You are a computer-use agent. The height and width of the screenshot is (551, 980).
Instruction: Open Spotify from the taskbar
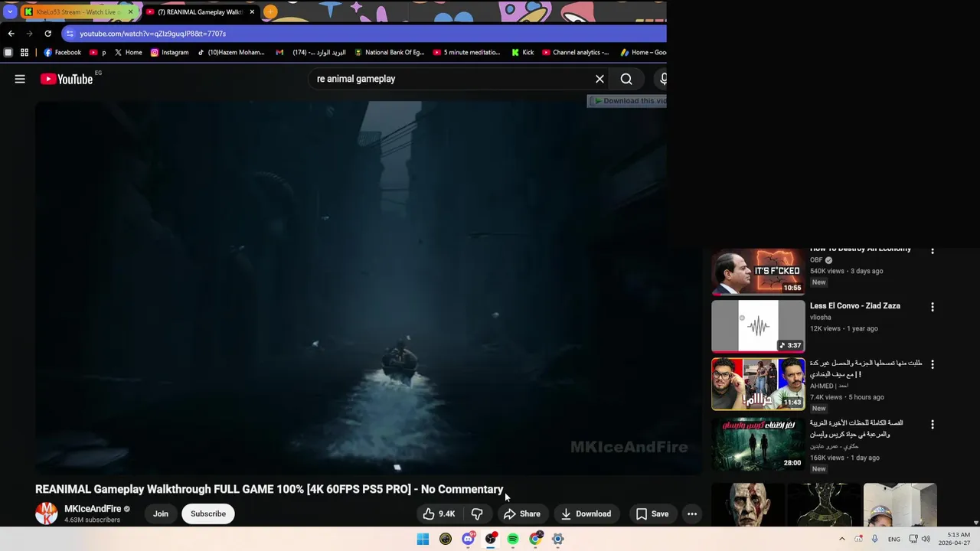click(x=513, y=539)
